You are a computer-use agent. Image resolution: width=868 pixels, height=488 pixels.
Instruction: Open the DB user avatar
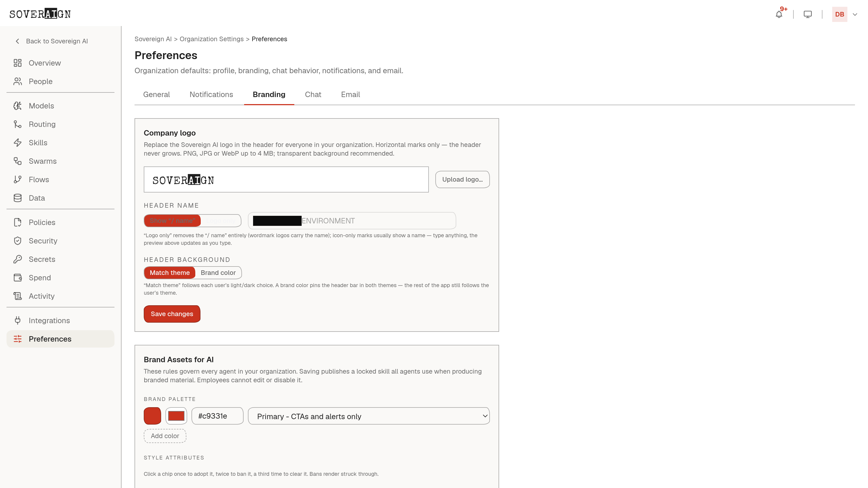click(839, 14)
